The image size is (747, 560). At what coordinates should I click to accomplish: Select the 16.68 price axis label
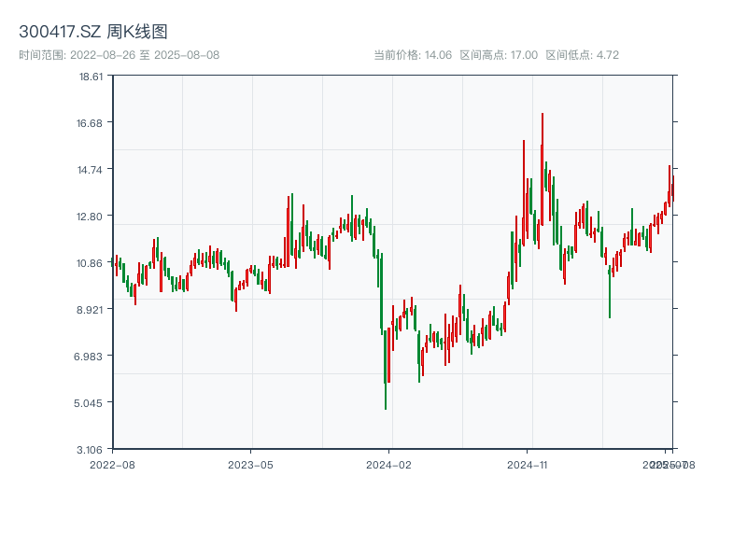pyautogui.click(x=92, y=123)
